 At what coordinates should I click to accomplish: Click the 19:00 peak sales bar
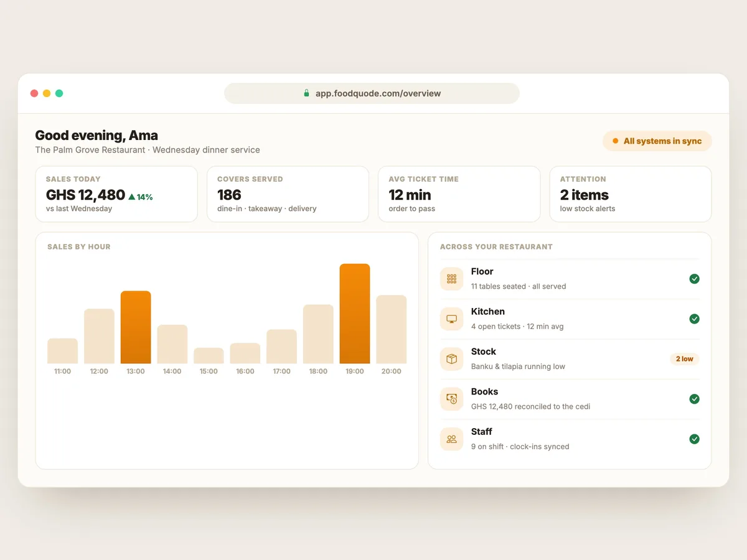point(355,314)
